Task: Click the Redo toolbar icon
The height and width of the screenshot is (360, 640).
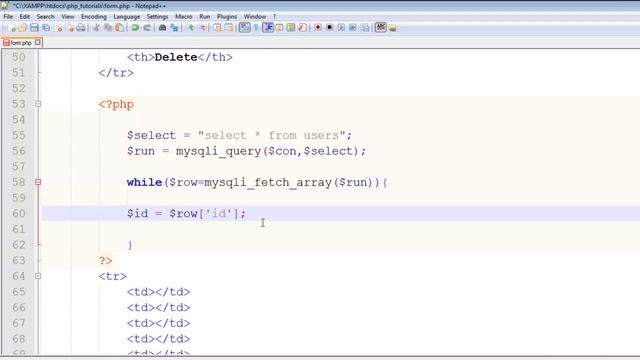Action: click(147, 28)
